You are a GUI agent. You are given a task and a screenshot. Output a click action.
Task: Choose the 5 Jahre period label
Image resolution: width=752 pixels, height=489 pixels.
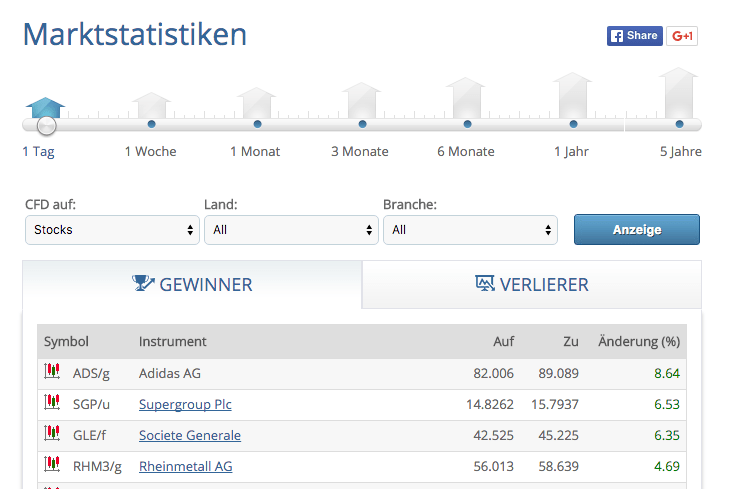[681, 151]
